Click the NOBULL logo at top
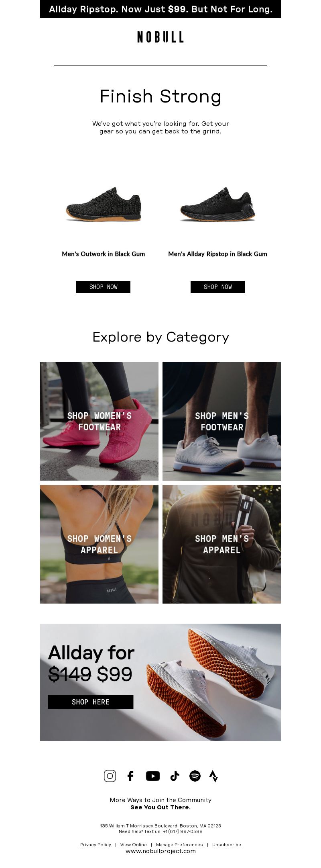The image size is (321, 868). point(160,37)
